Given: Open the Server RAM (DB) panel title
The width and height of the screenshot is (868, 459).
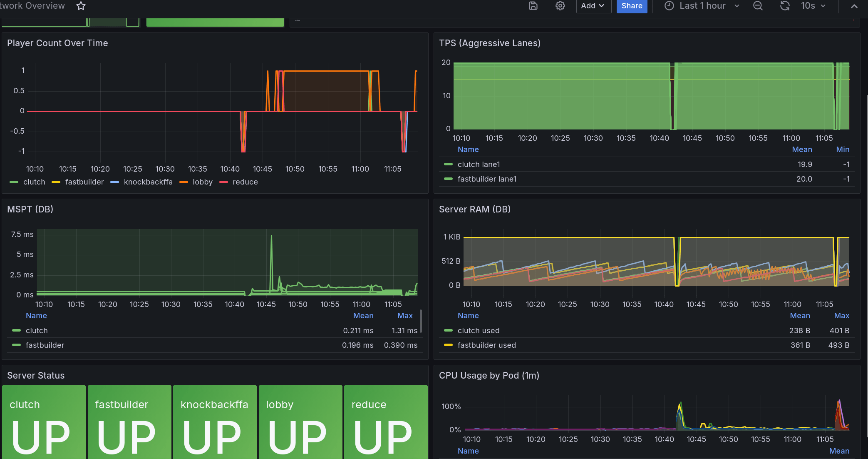Looking at the screenshot, I should click(475, 210).
